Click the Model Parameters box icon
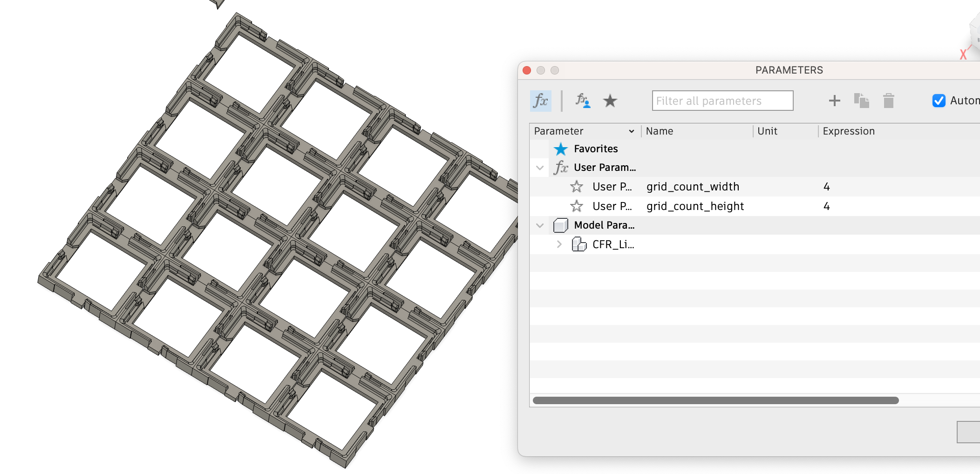The image size is (980, 474). pyautogui.click(x=561, y=225)
